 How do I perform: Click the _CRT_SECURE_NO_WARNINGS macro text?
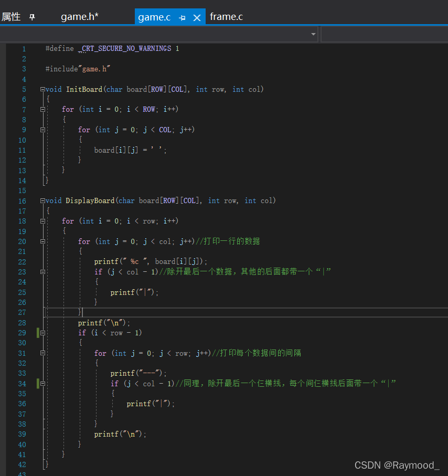point(125,49)
